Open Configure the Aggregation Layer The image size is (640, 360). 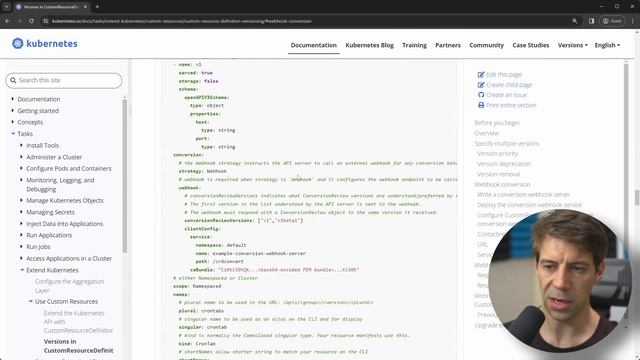pyautogui.click(x=69, y=286)
